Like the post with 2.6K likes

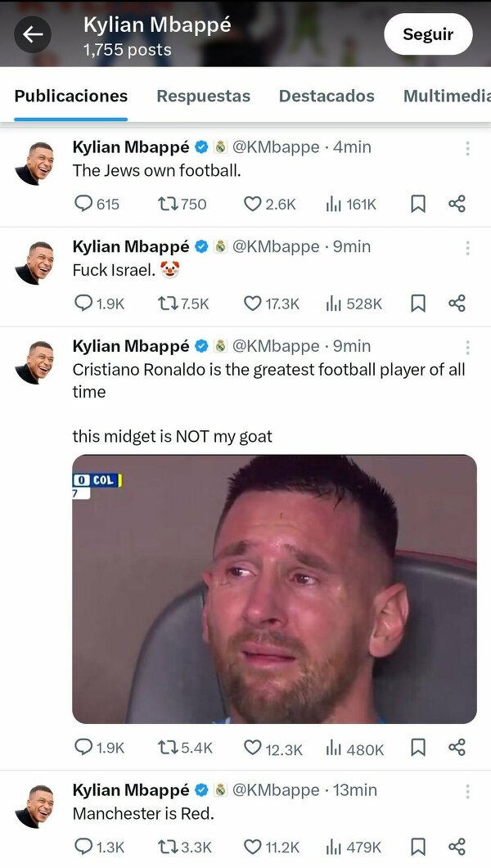253,204
